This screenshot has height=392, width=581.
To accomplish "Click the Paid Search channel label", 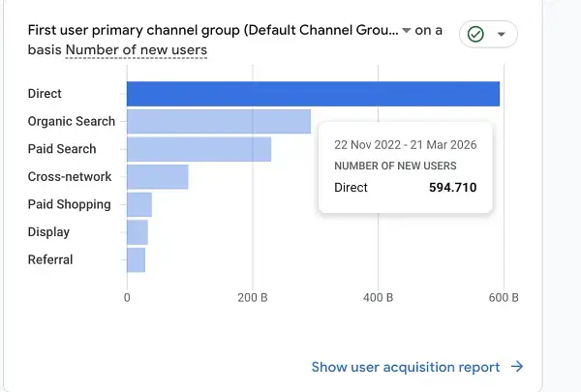I will click(x=62, y=149).
